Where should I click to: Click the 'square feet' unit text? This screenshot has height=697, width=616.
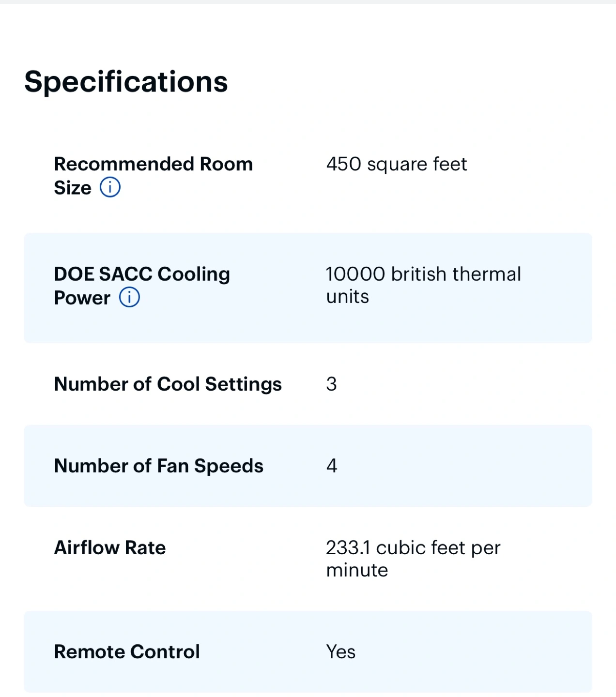pyautogui.click(x=417, y=165)
